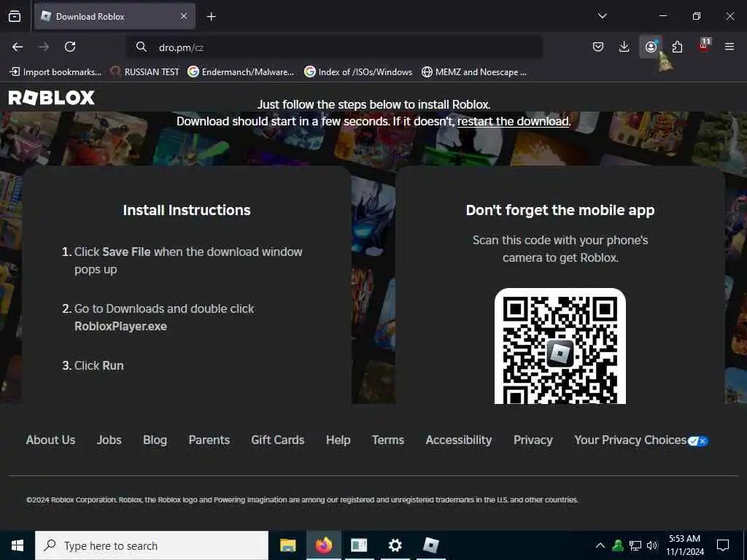Open the Parents footer link

(x=209, y=440)
